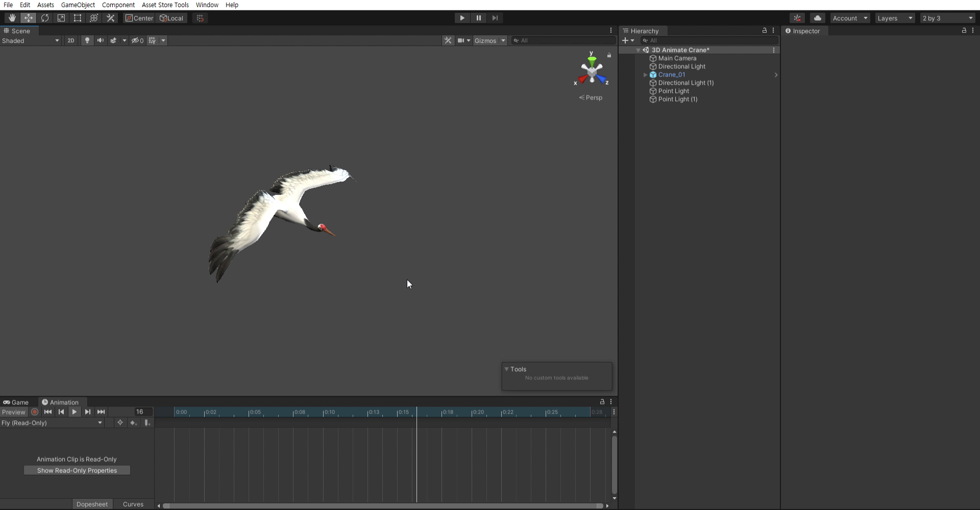Toggle scene gizmo rotation lock
The width and height of the screenshot is (980, 510).
click(x=609, y=55)
